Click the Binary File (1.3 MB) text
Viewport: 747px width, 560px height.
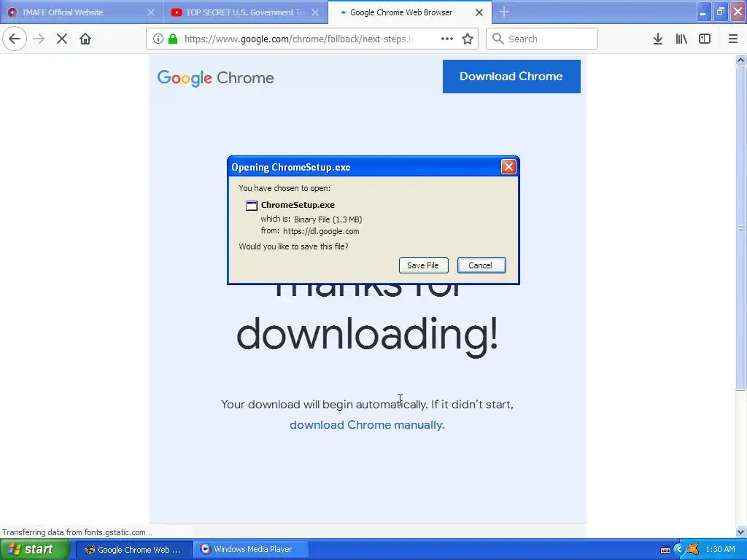[x=328, y=219]
